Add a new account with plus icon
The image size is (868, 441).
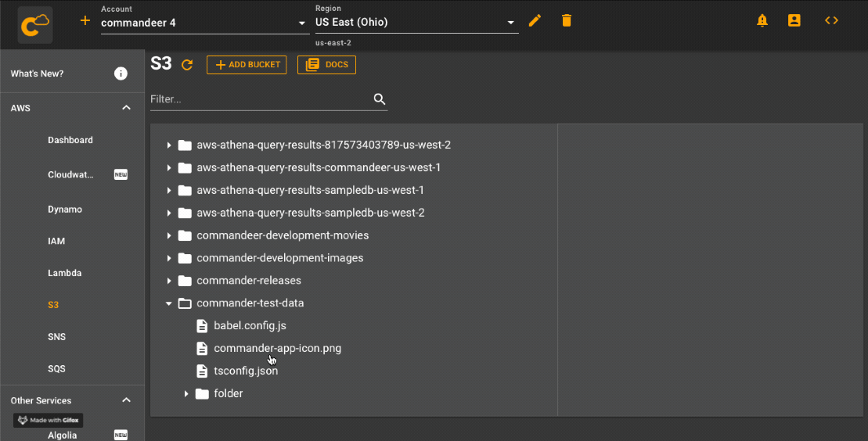pos(85,20)
